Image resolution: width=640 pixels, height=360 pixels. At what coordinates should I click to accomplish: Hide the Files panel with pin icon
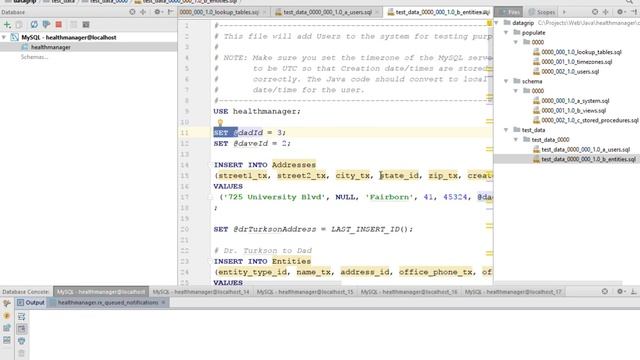(x=633, y=12)
